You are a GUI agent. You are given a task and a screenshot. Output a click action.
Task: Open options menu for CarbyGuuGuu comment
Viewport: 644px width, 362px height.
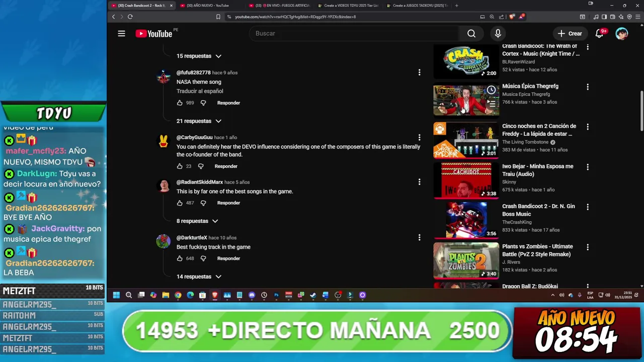[x=419, y=137]
